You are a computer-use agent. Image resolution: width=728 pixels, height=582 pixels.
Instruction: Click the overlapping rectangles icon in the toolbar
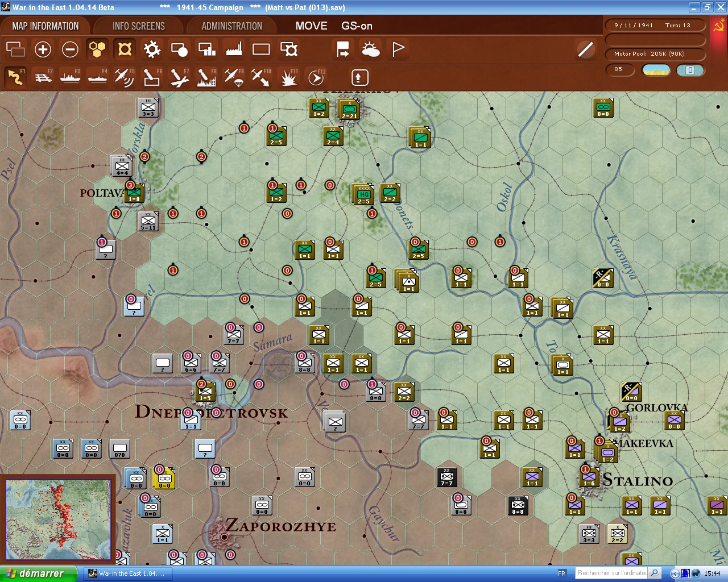click(15, 49)
